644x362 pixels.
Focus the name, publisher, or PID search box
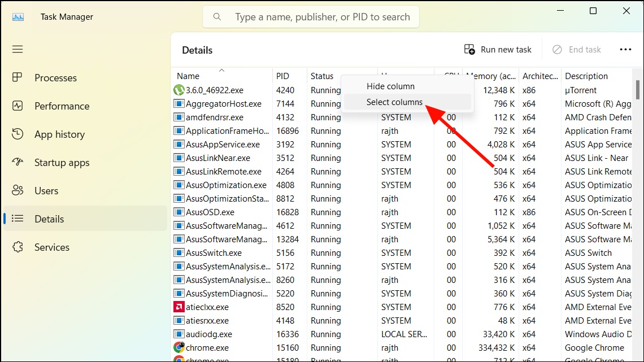tap(311, 17)
